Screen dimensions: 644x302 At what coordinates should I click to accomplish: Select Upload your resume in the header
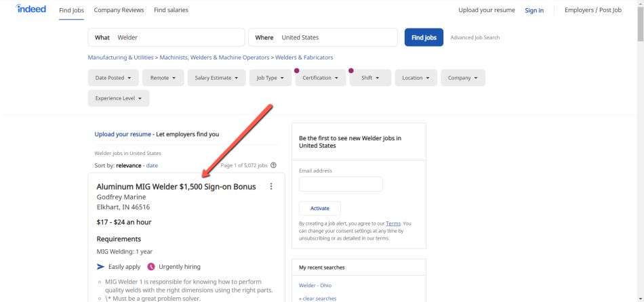click(487, 10)
